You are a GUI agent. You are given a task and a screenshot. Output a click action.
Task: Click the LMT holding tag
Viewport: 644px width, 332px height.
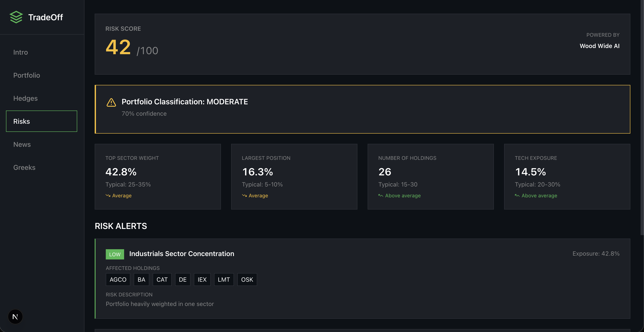click(224, 280)
